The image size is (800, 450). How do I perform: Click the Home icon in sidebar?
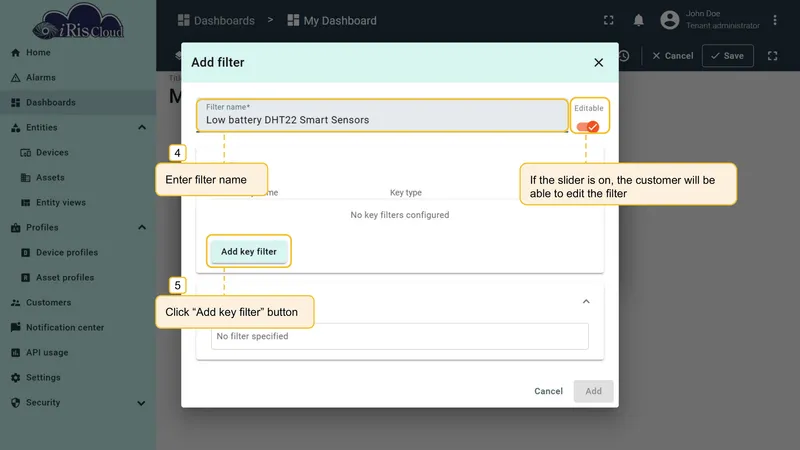pyautogui.click(x=15, y=53)
